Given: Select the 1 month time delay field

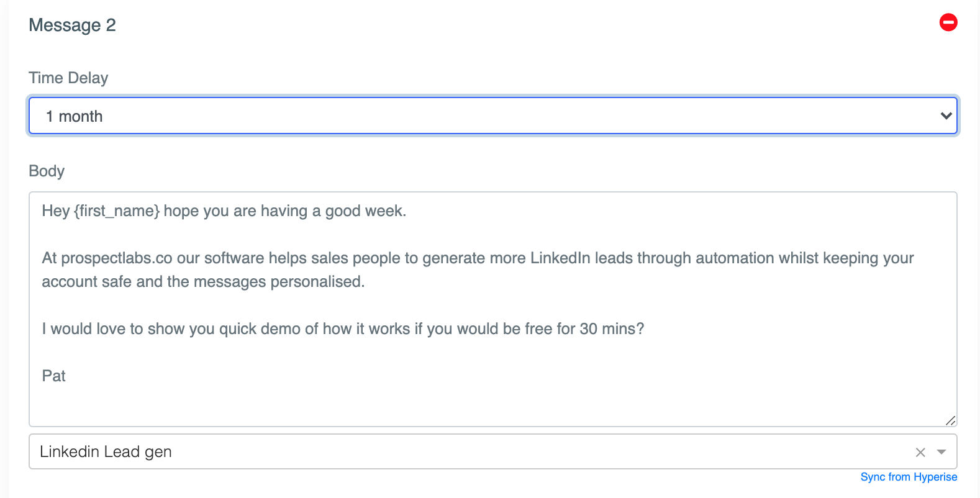Looking at the screenshot, I should coord(493,115).
